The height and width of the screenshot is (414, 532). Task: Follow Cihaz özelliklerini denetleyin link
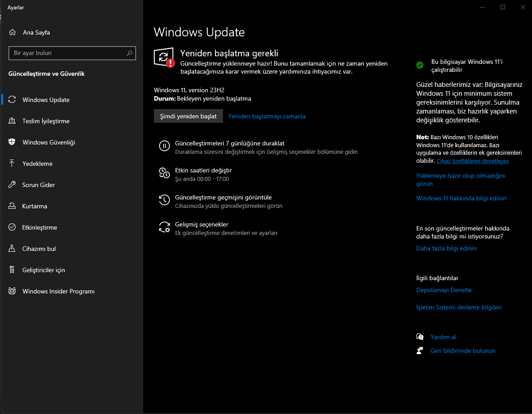pos(473,161)
